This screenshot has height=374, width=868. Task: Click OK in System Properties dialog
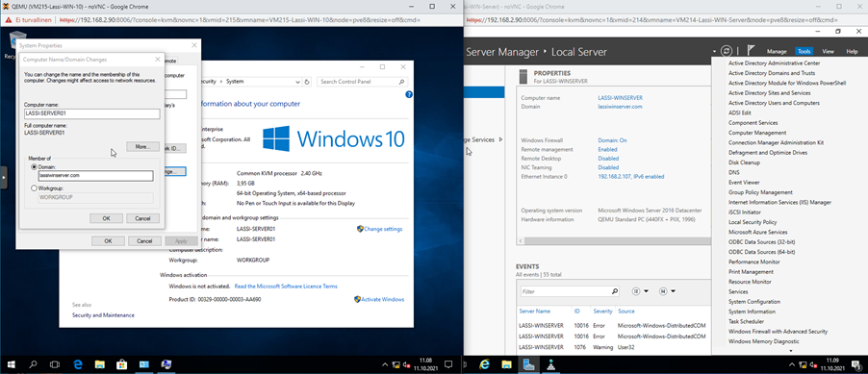[x=108, y=240]
